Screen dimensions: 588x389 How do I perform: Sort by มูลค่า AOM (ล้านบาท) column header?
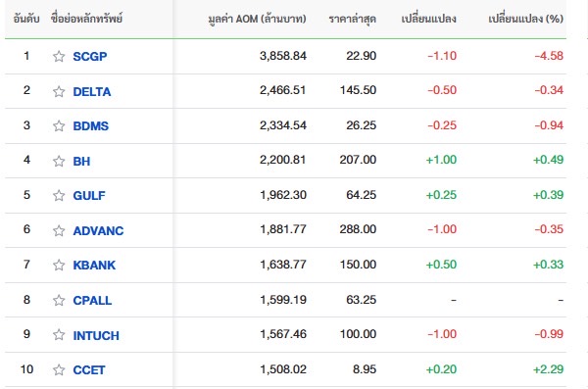[x=257, y=19]
